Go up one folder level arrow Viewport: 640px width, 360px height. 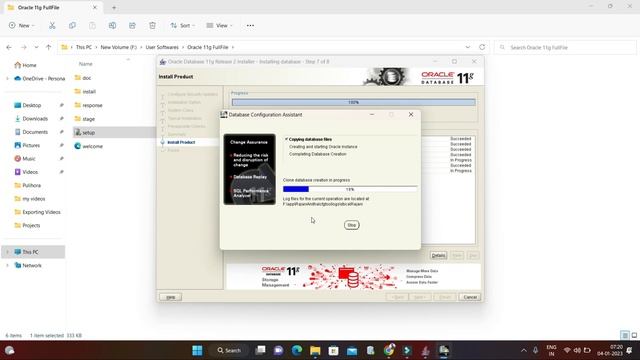(x=49, y=47)
